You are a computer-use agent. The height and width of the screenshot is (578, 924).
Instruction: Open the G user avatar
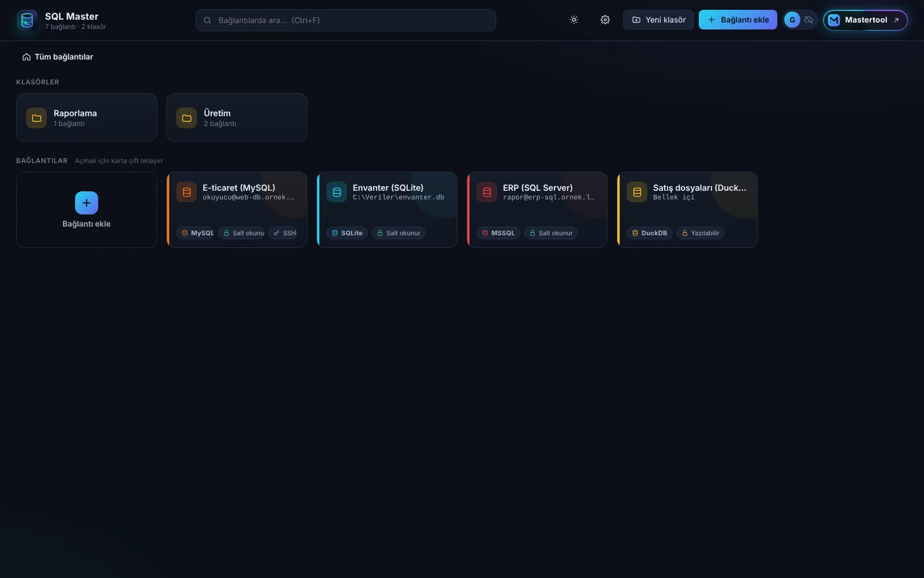tap(792, 20)
